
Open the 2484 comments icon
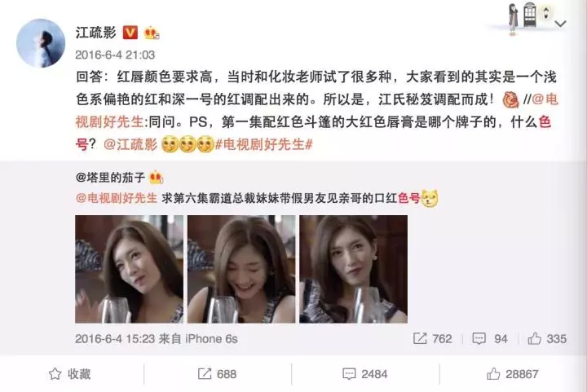349,374
